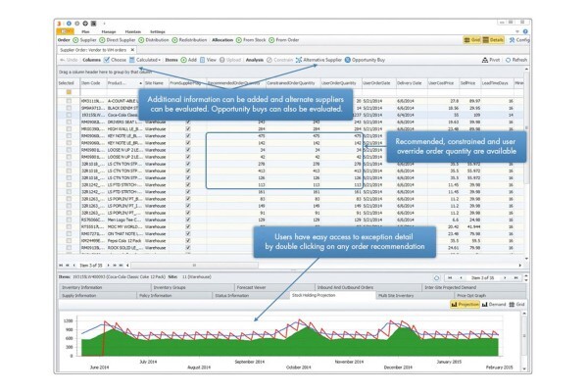Toggle the Details pane button
The height and width of the screenshot is (392, 588).
(493, 40)
